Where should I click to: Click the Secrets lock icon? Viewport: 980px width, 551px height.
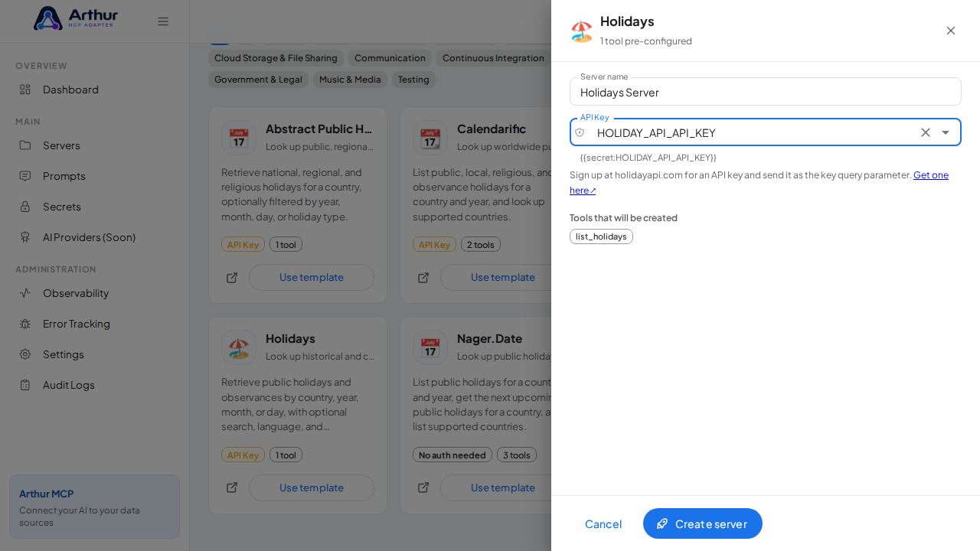25,207
